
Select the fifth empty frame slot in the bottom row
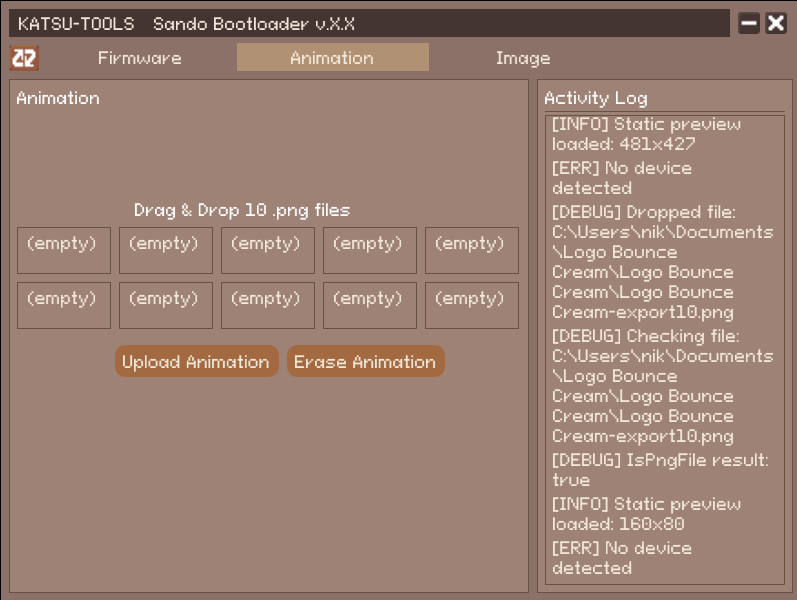472,305
